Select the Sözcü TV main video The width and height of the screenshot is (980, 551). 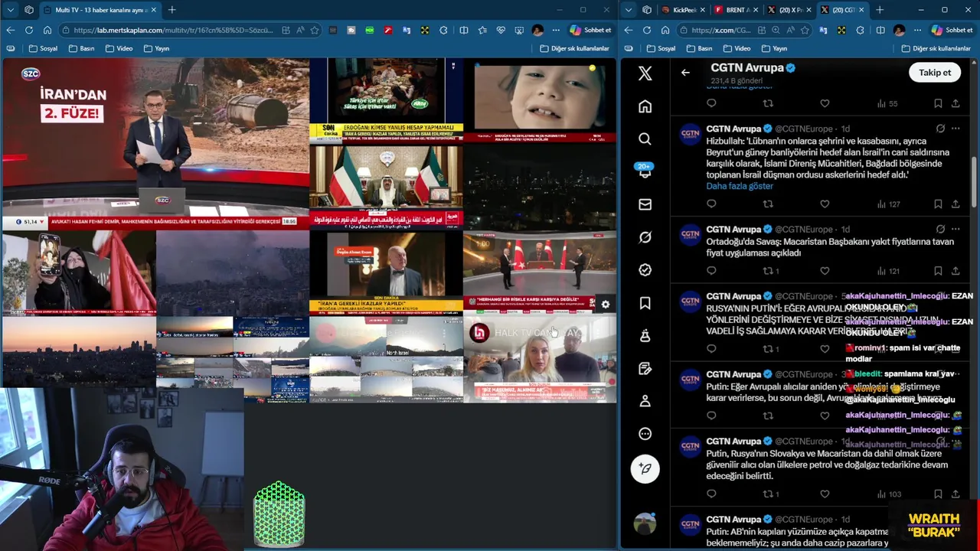(155, 144)
